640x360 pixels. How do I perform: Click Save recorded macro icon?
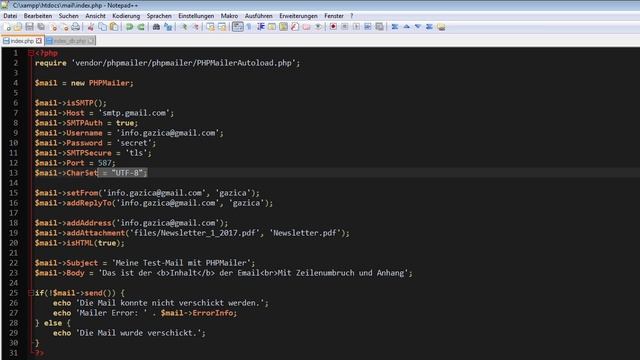pyautogui.click(x=379, y=27)
